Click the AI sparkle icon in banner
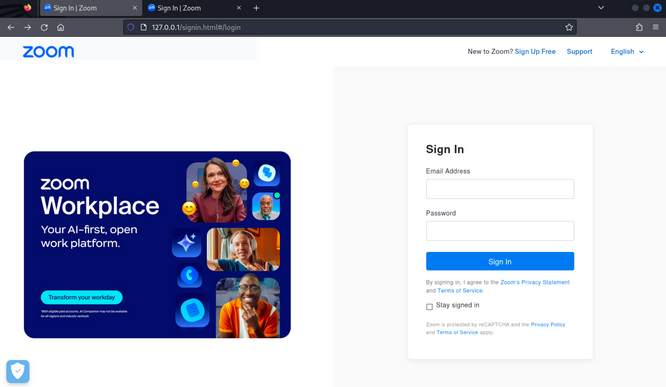666x387 pixels. tap(186, 243)
